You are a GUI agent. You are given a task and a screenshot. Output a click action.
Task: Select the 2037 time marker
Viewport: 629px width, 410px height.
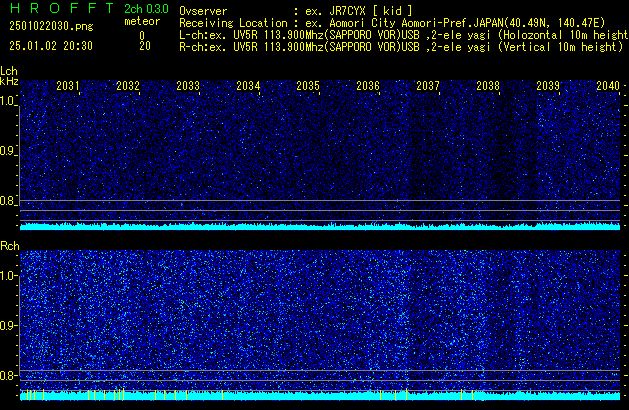[428, 86]
